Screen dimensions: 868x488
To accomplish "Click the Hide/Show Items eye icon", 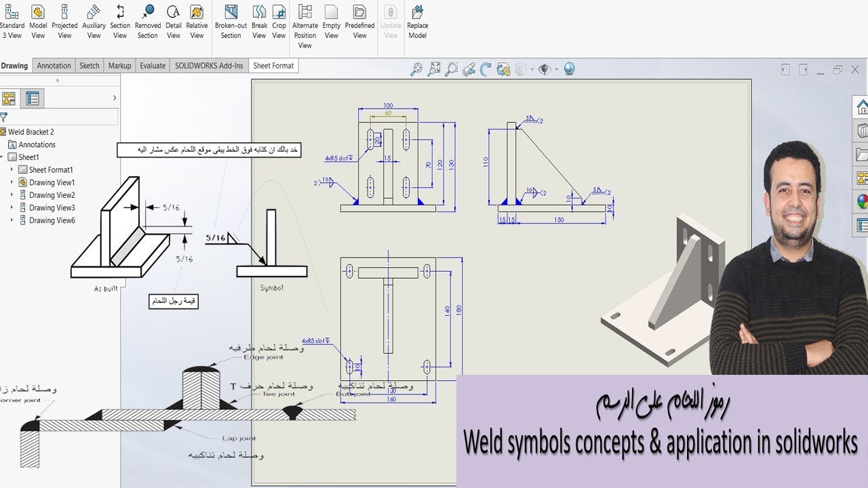I will point(544,69).
